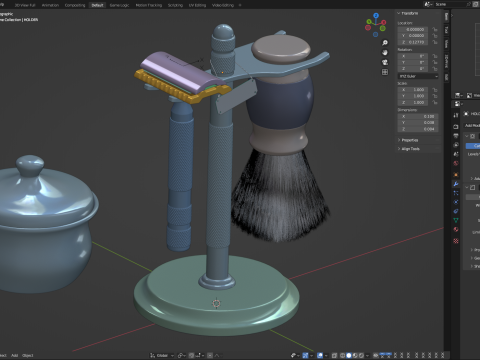Click the Scene name field in top bar
480x360 pixels.
pyautogui.click(x=453, y=4)
